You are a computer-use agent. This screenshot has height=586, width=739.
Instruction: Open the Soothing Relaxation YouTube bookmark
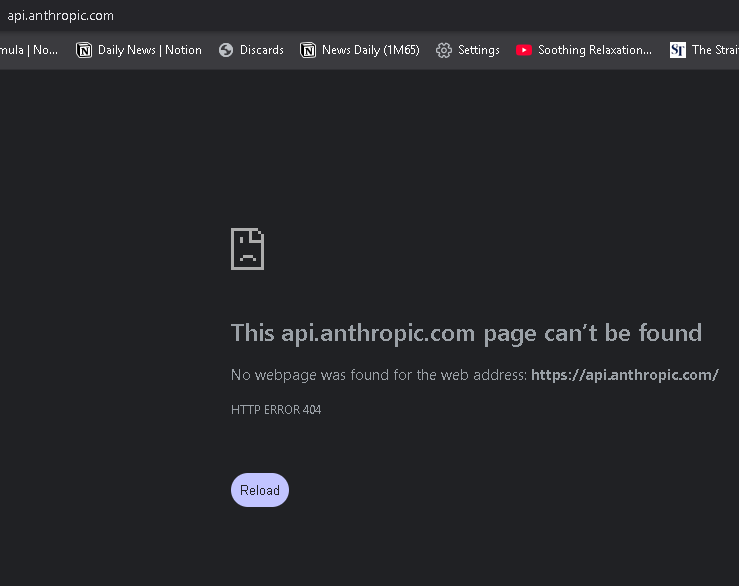[584, 50]
